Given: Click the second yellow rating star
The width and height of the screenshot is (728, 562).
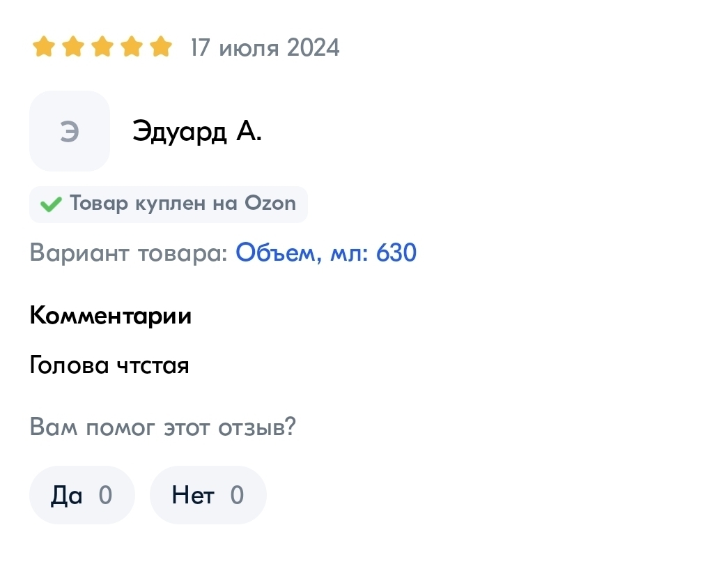Looking at the screenshot, I should pos(72,47).
